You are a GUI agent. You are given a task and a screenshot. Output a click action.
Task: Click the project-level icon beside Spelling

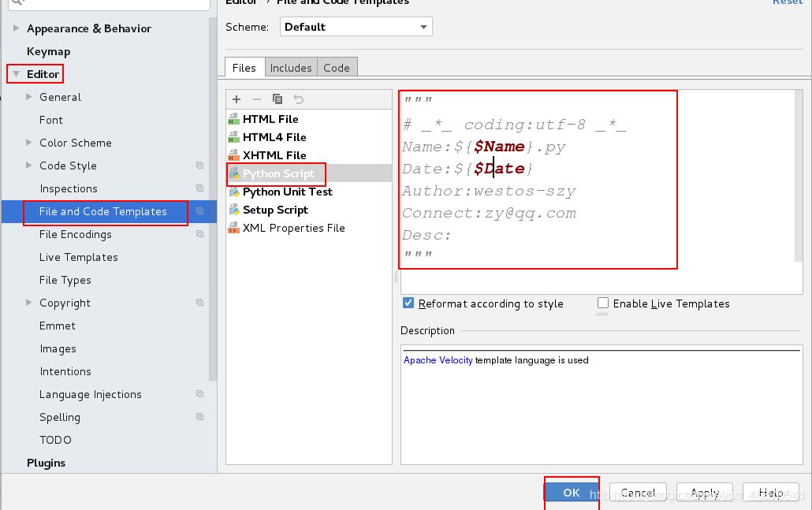coord(200,417)
